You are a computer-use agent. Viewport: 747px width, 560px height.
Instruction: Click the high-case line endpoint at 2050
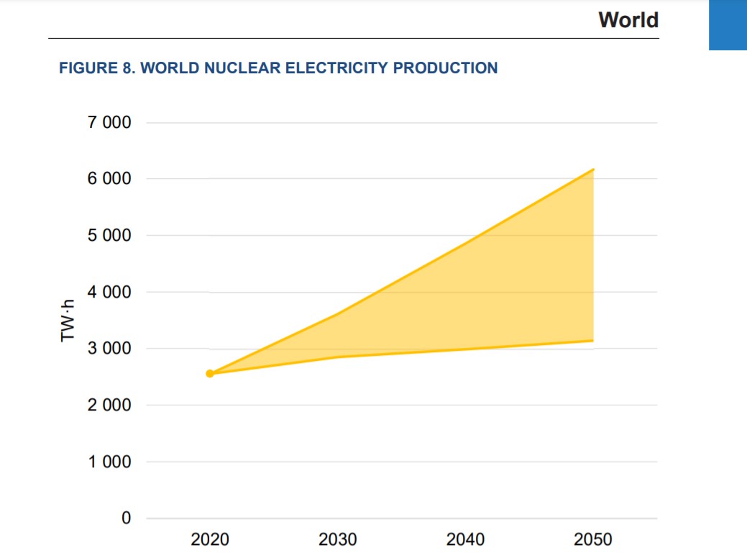[593, 170]
